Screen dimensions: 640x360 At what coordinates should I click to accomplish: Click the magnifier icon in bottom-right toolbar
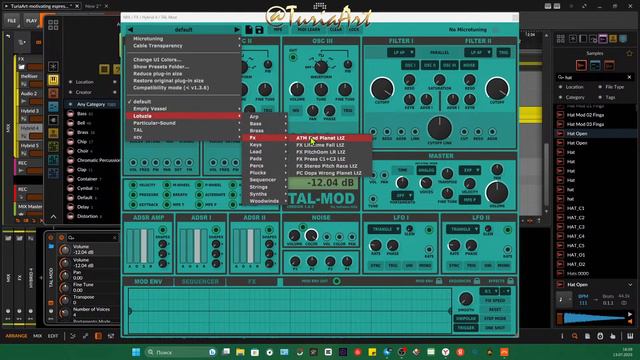tap(575, 336)
